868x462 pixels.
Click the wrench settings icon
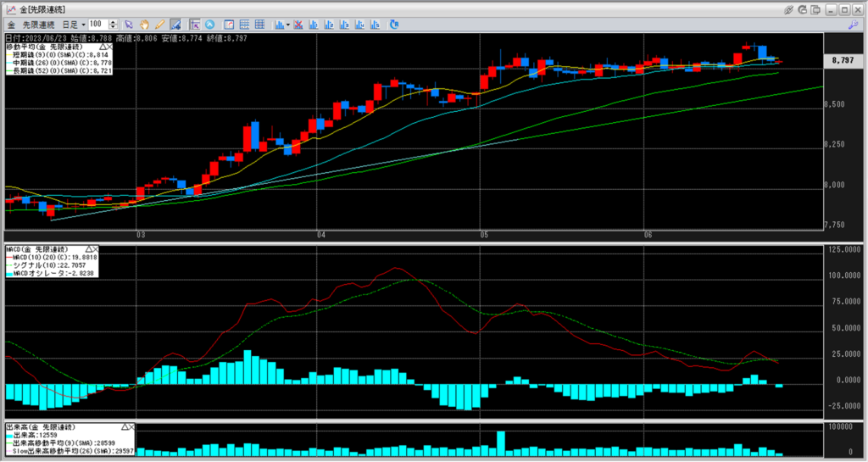pyautogui.click(x=852, y=24)
